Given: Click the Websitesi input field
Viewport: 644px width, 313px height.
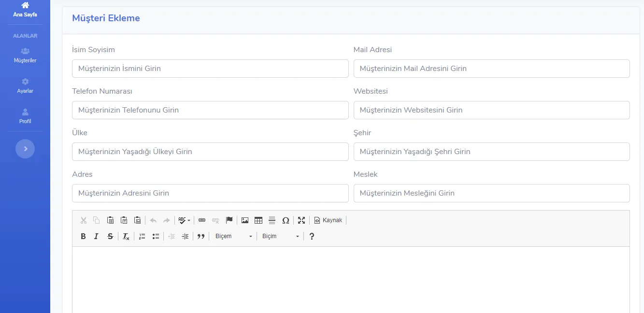Looking at the screenshot, I should click(492, 110).
